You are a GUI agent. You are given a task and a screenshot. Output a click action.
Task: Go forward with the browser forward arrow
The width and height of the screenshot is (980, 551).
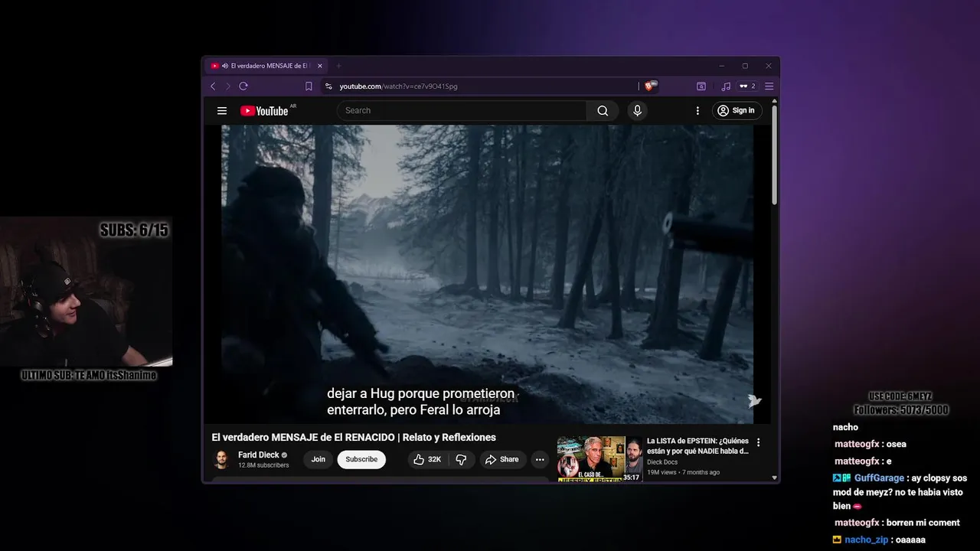[x=227, y=86]
